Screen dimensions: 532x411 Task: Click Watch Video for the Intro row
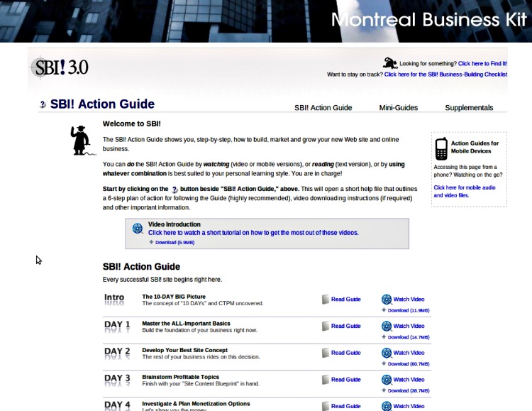click(409, 300)
